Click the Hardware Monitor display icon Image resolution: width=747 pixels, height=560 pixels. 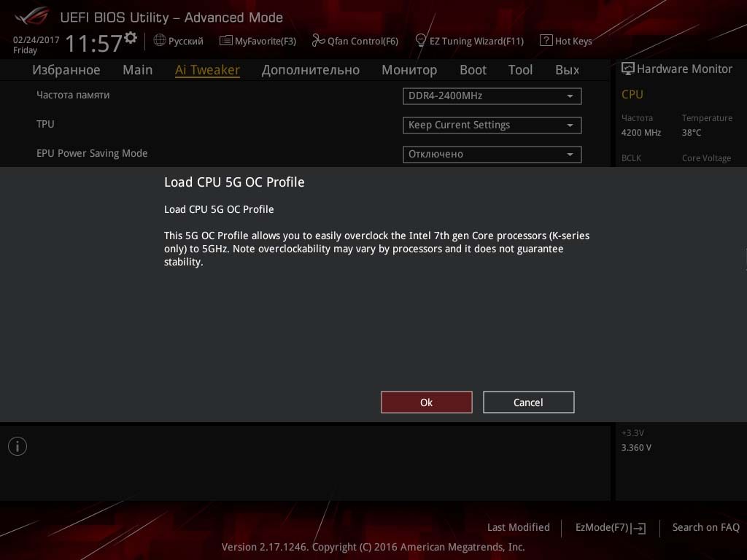628,69
